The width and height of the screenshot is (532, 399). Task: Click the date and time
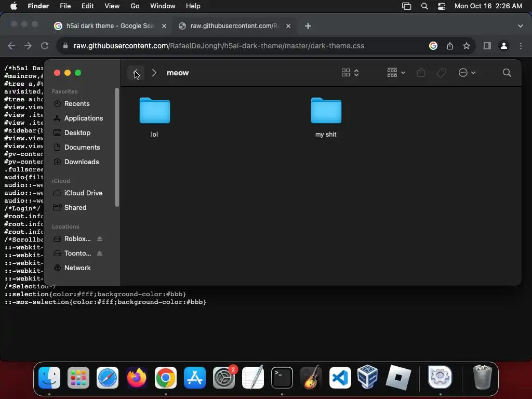488,6
